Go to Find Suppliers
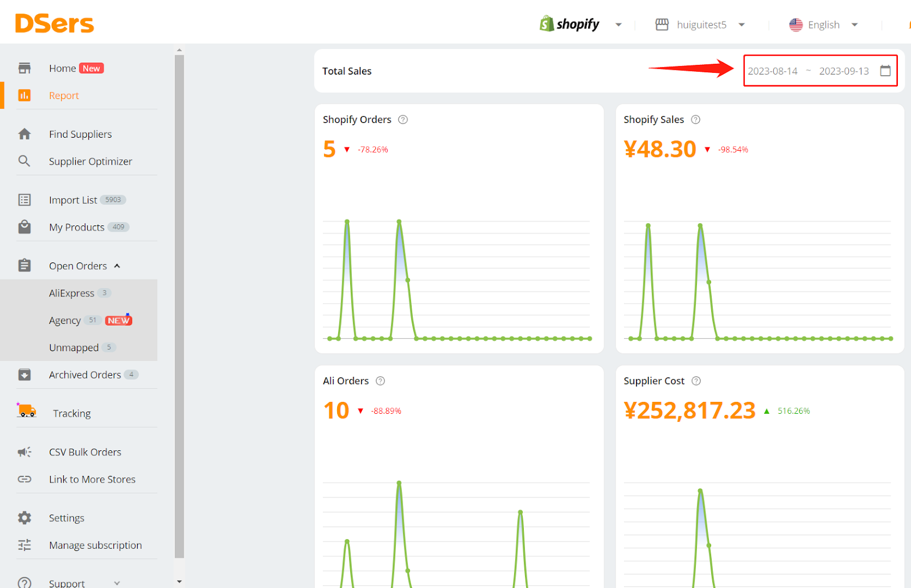 coord(80,134)
